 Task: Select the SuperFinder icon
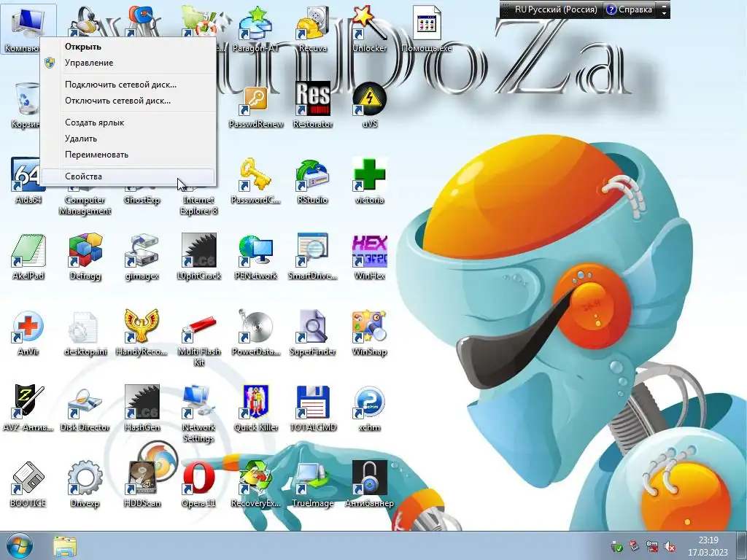tap(312, 333)
